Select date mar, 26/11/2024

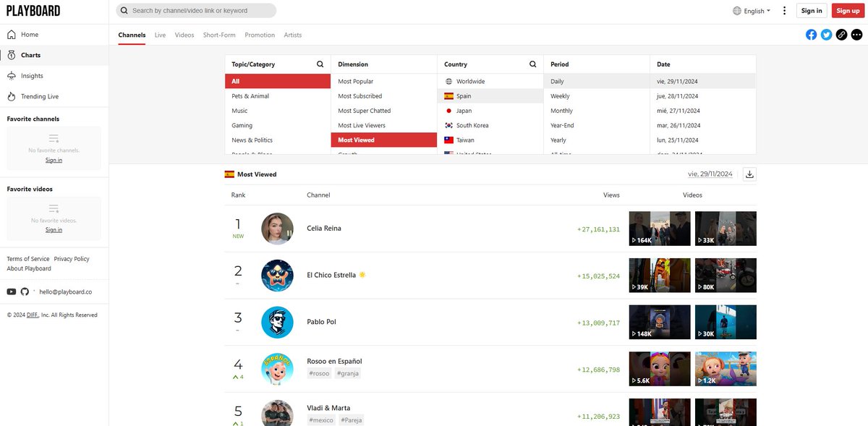pos(703,125)
